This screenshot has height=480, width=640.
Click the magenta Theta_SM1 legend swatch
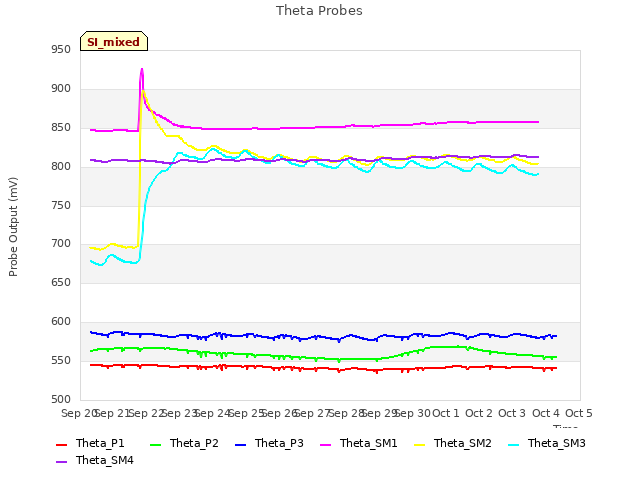pyautogui.click(x=326, y=444)
